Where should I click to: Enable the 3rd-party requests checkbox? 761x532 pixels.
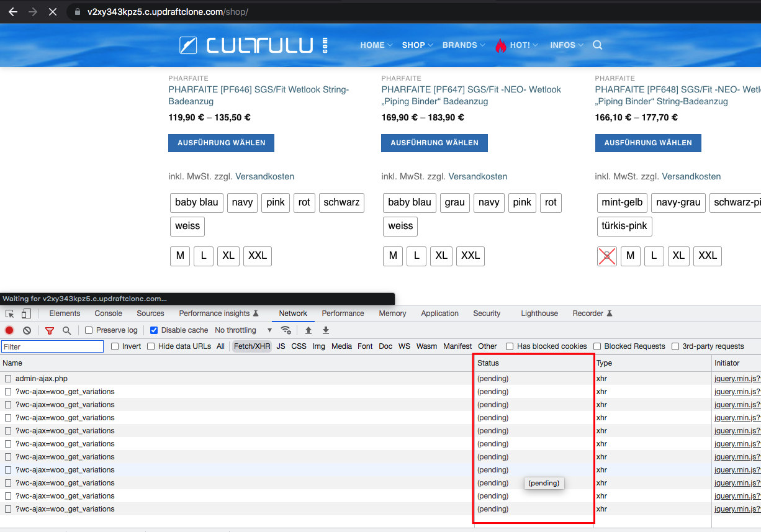[675, 346]
